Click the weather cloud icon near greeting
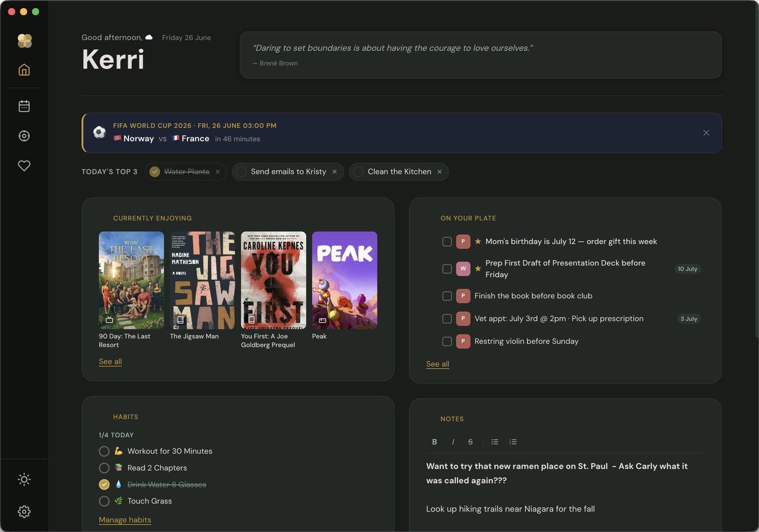This screenshot has height=532, width=759. tap(149, 37)
